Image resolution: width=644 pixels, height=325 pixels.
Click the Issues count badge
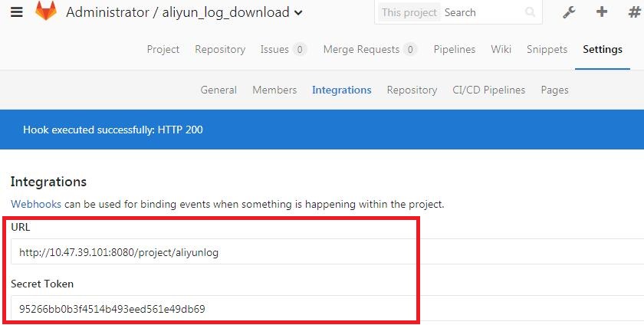pos(300,50)
